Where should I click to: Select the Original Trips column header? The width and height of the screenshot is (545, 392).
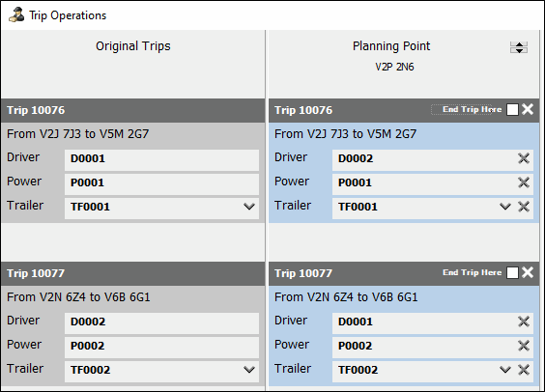[133, 46]
